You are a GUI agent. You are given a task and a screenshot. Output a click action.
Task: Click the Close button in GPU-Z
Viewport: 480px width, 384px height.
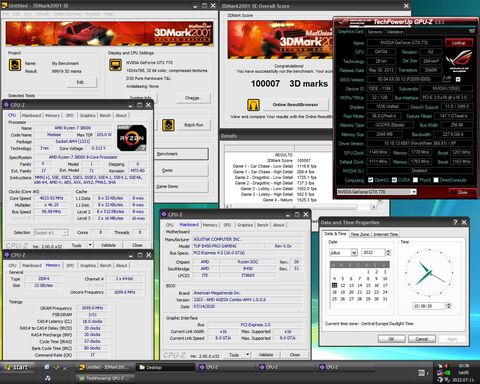462,192
